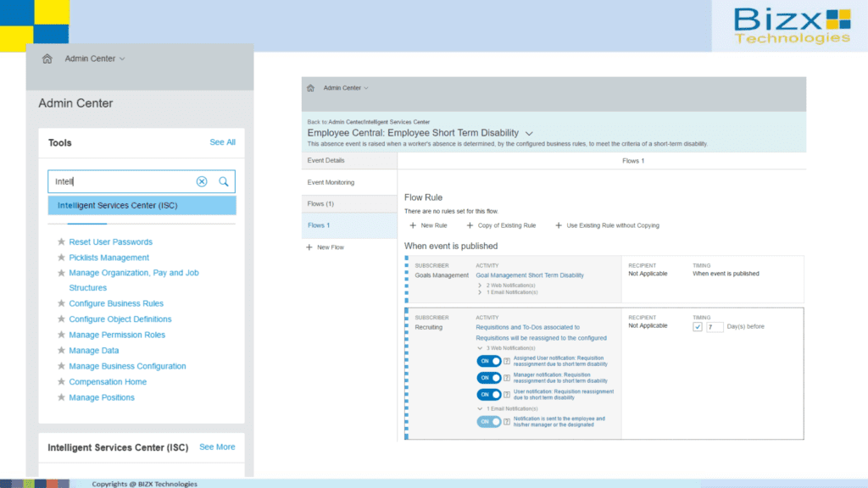
Task: Click the star beside Manage Business Configuration
Action: coord(61,366)
